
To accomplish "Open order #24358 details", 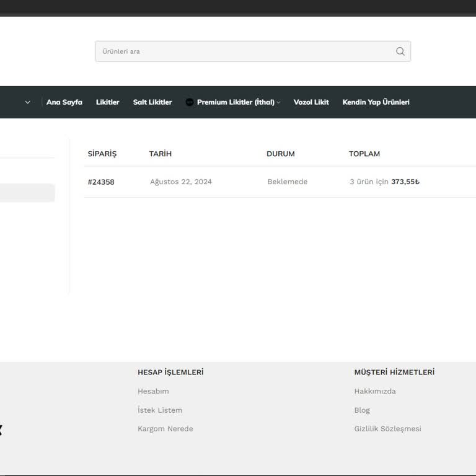I will coord(101,182).
